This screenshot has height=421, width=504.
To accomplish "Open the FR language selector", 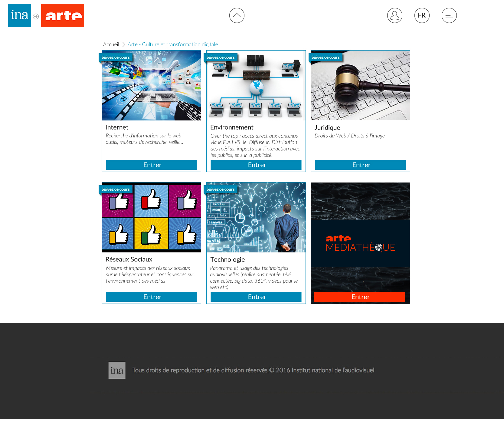I will point(422,15).
